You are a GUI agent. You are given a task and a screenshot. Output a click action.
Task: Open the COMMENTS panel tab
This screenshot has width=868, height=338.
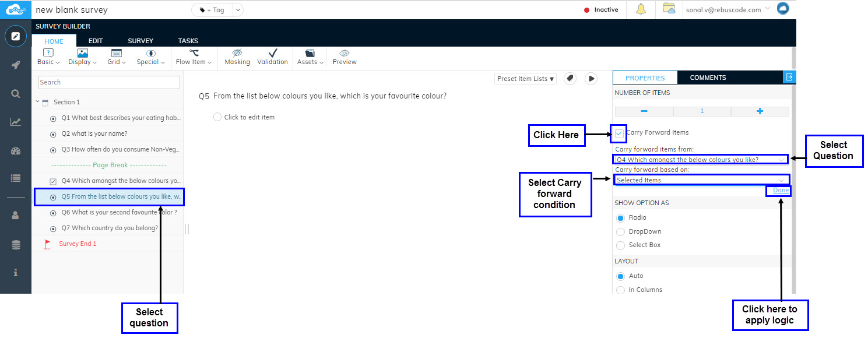pos(708,78)
